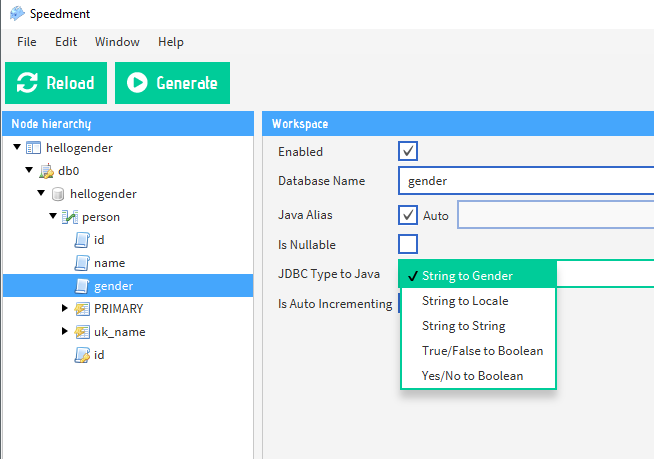Open the Help menu
The width and height of the screenshot is (654, 459).
click(x=171, y=42)
